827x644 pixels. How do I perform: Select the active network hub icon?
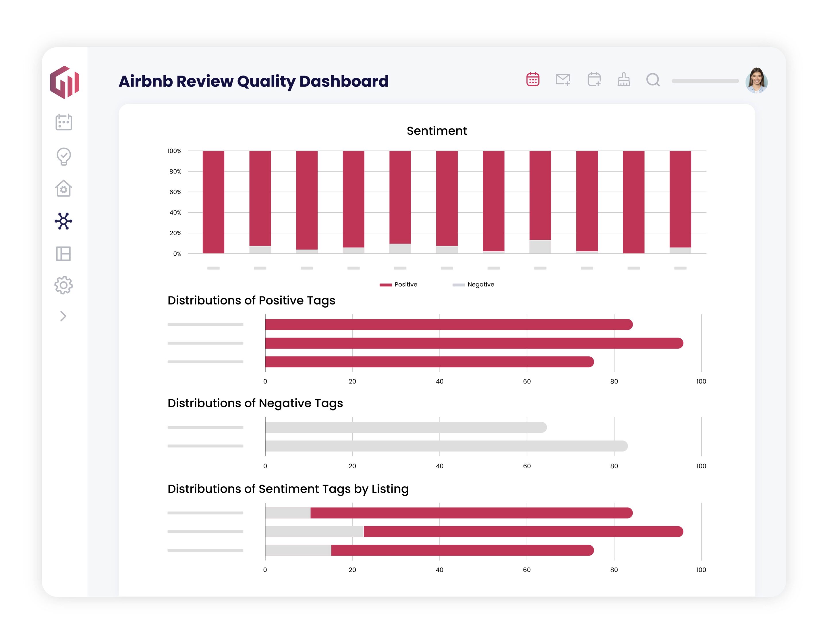[63, 221]
